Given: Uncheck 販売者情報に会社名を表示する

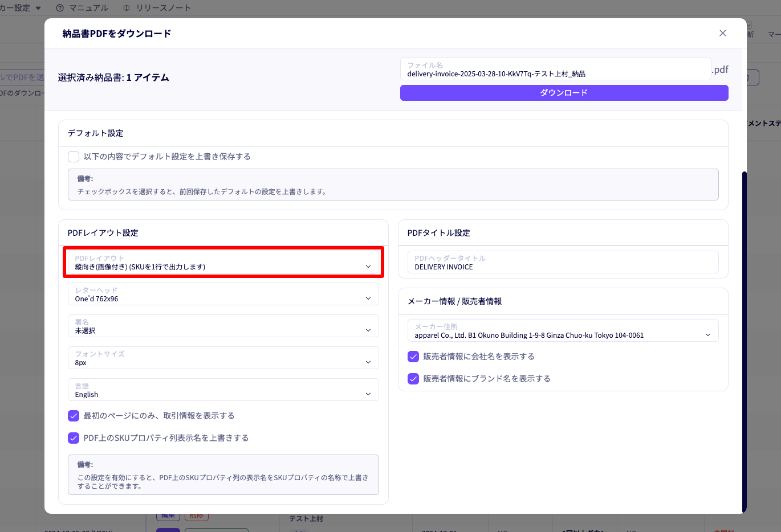Looking at the screenshot, I should coord(413,357).
